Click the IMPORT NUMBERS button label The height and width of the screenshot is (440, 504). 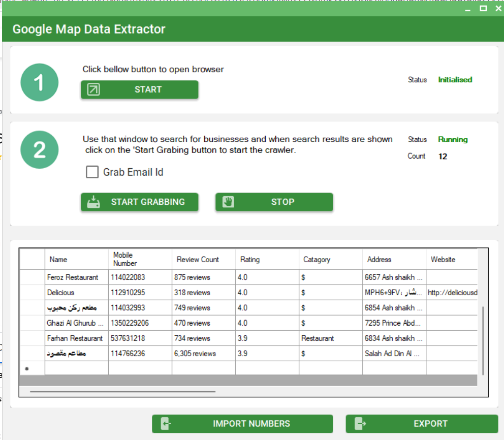(251, 424)
